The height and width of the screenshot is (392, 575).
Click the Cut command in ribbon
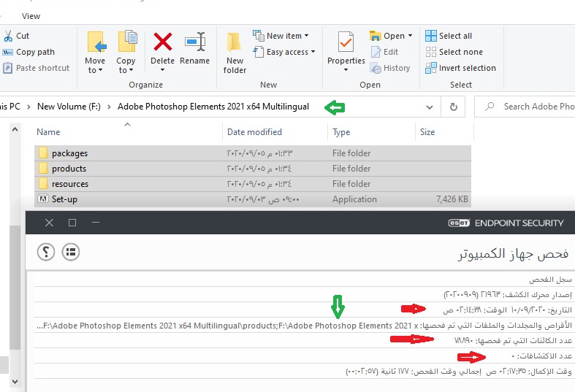tap(17, 36)
